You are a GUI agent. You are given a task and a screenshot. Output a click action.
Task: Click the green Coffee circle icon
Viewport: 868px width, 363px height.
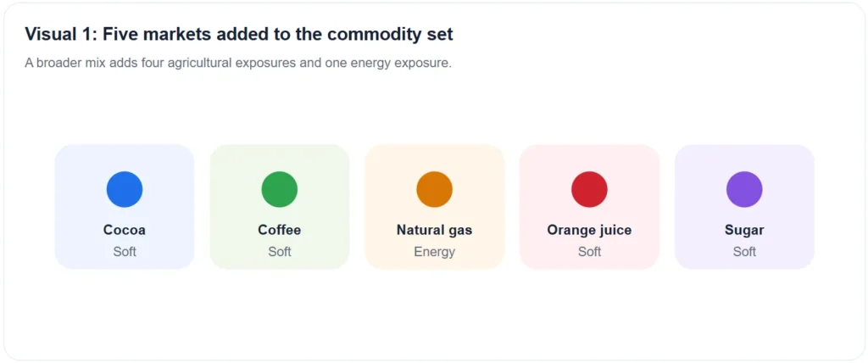click(x=280, y=189)
